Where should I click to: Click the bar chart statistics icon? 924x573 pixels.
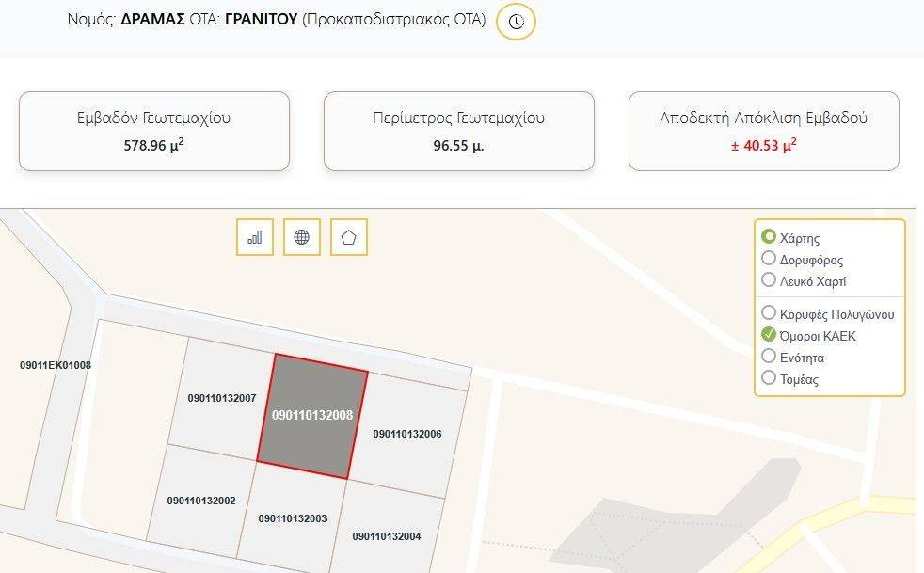[255, 237]
